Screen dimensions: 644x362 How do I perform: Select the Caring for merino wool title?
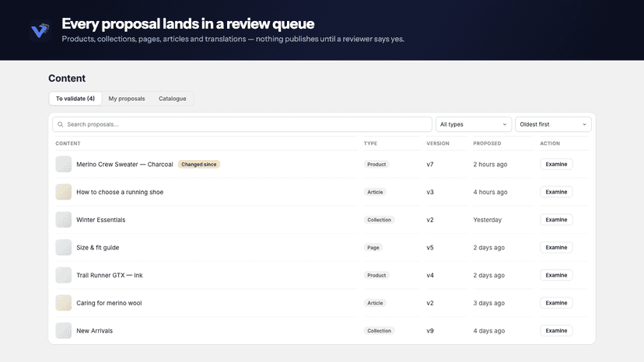click(x=109, y=303)
